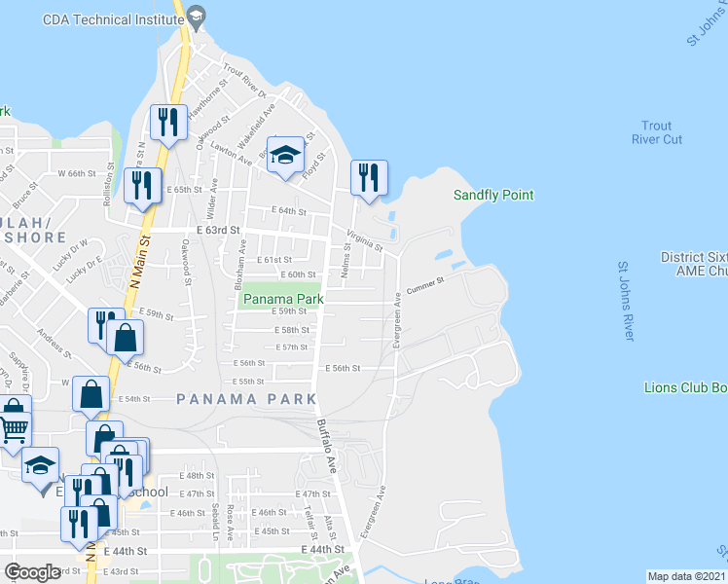Click the green Panama Park label
This screenshot has height=584, width=728.
[283, 299]
